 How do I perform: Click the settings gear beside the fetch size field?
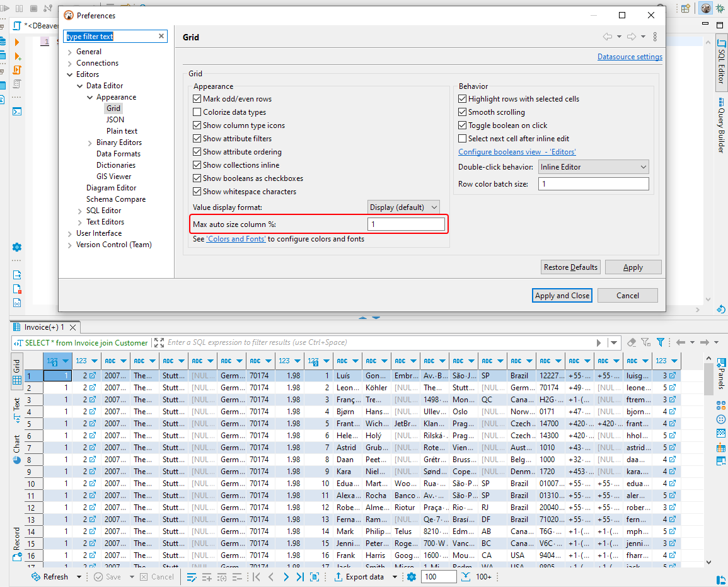(x=412, y=576)
